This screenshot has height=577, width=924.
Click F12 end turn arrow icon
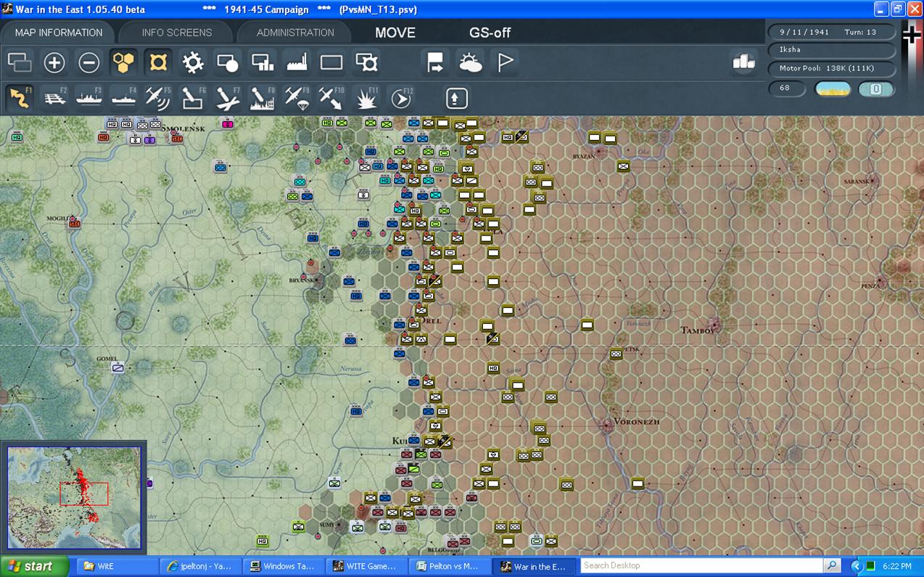point(401,98)
